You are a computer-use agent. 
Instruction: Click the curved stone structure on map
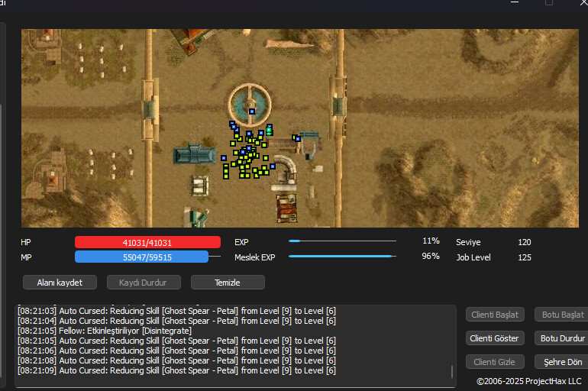(286, 166)
